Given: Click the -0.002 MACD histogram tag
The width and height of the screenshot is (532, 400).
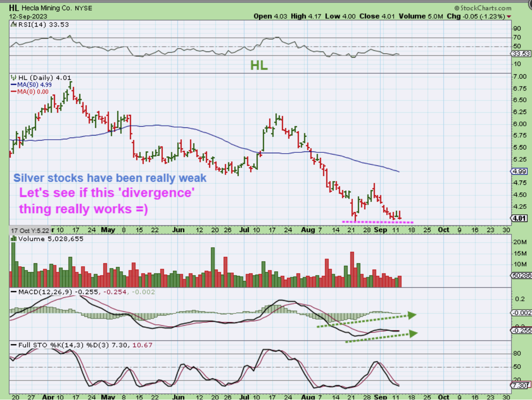Looking at the screenshot, I should coord(521,313).
